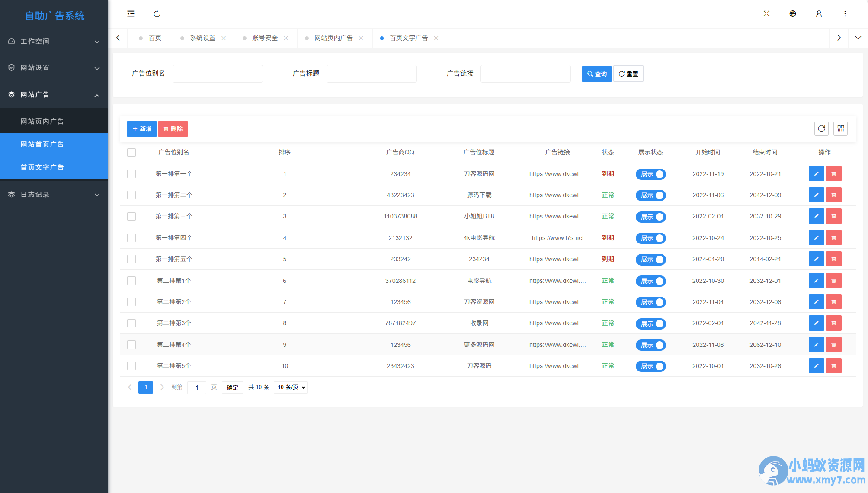This screenshot has width=868, height=493.
Task: Check the select-all checkbox in table header
Action: [x=131, y=152]
